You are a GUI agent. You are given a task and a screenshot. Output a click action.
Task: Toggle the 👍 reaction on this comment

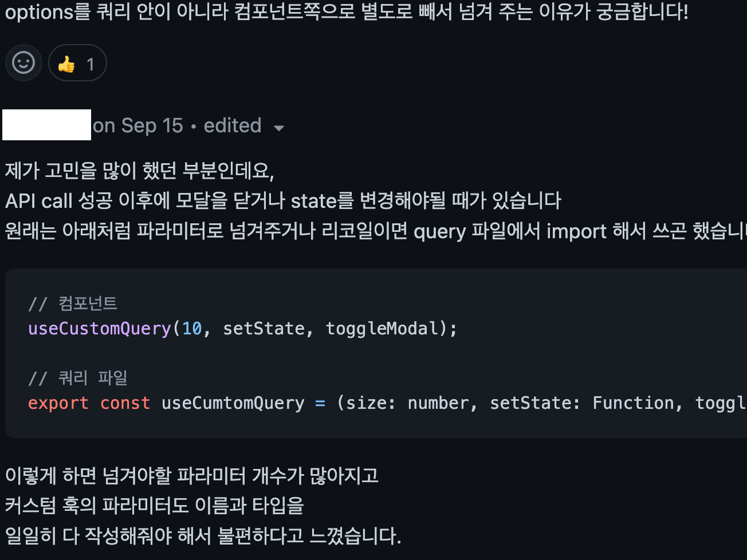[x=77, y=62]
